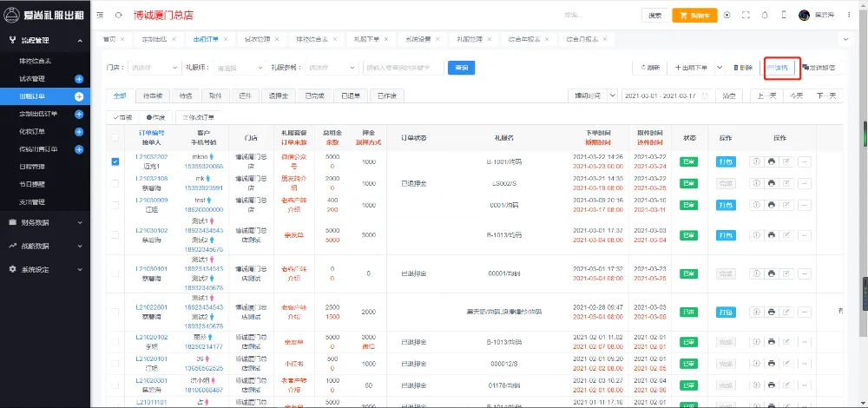Click print icon for order L21032202
The height and width of the screenshot is (408, 868).
pyautogui.click(x=771, y=161)
